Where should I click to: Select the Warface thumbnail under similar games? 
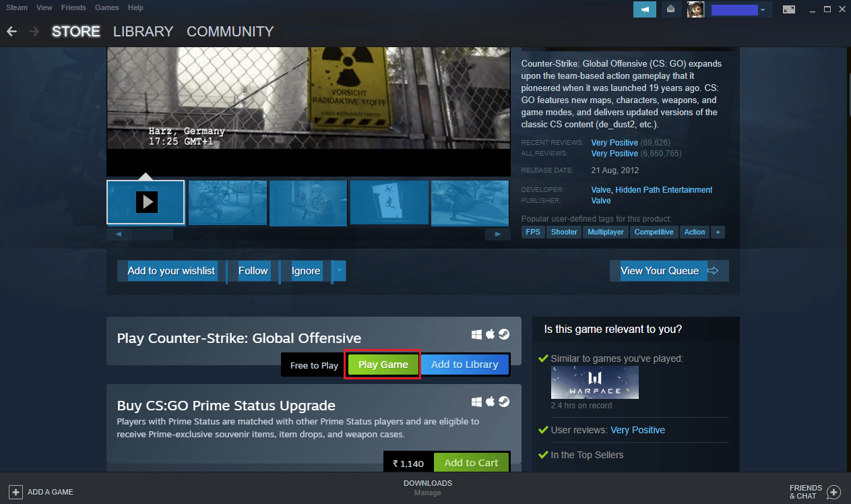point(594,382)
